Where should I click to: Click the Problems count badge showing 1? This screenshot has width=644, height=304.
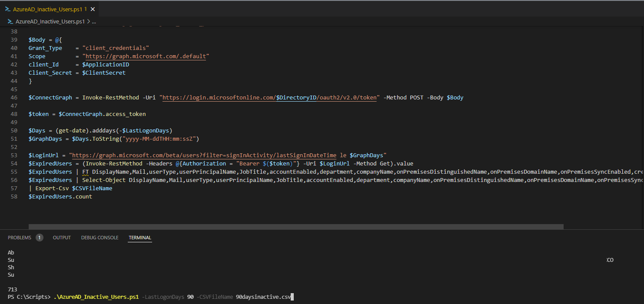40,238
